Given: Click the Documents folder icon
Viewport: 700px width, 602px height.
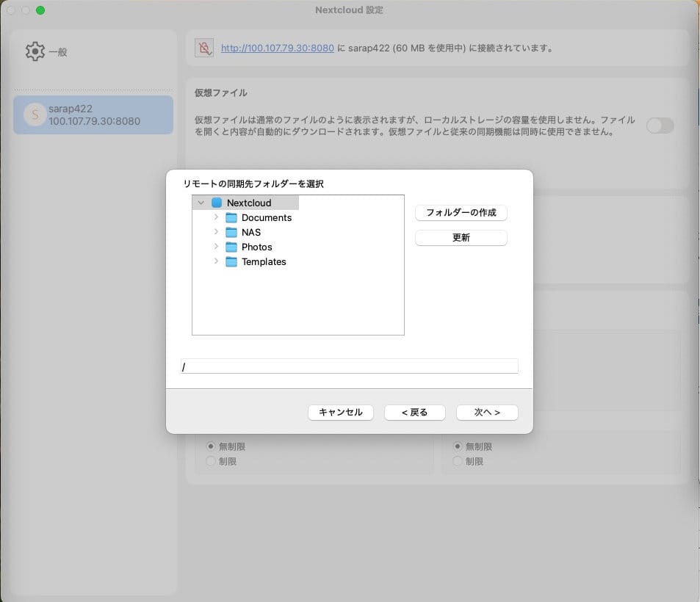Looking at the screenshot, I should pyautogui.click(x=231, y=217).
